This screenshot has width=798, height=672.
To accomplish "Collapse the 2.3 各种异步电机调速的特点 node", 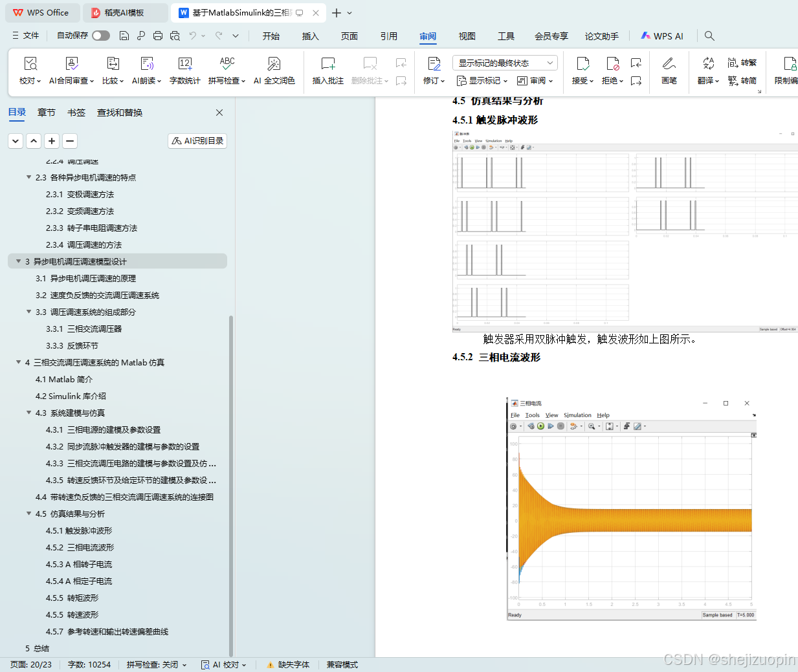I will coord(28,177).
